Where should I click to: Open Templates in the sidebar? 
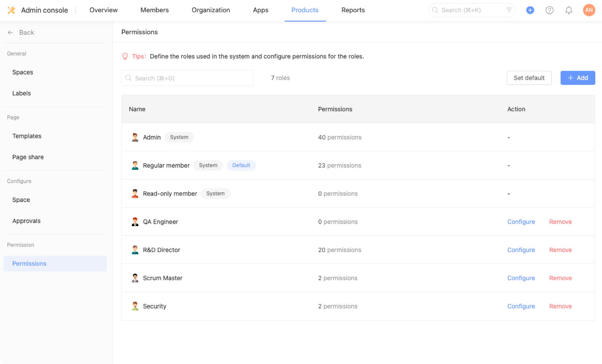pos(27,136)
